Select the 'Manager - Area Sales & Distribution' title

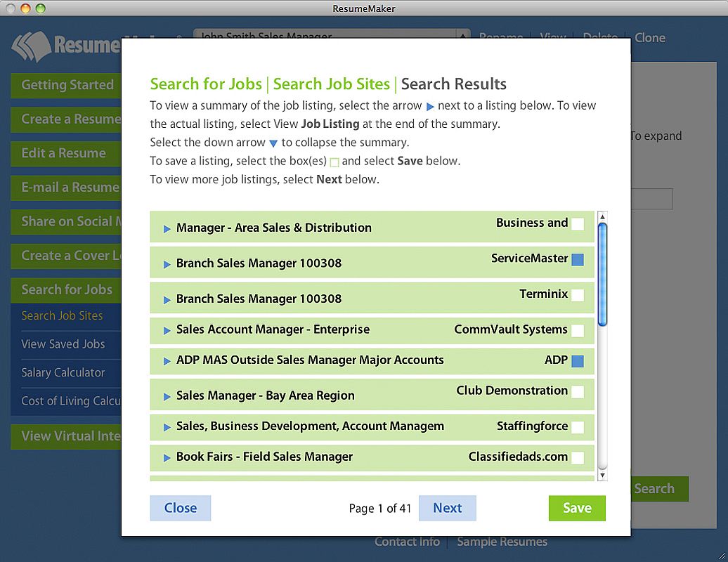pyautogui.click(x=274, y=228)
